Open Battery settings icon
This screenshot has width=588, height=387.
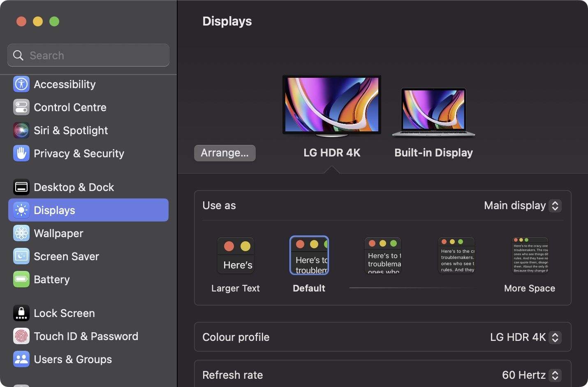coord(21,280)
